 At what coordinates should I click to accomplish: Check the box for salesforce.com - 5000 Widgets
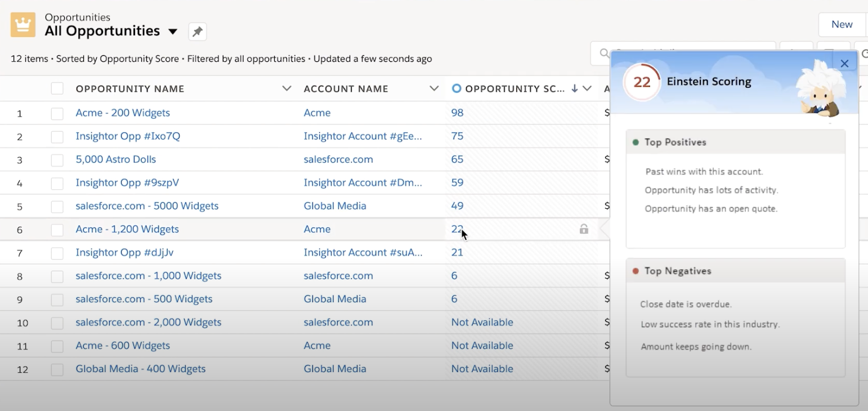pyautogui.click(x=57, y=207)
